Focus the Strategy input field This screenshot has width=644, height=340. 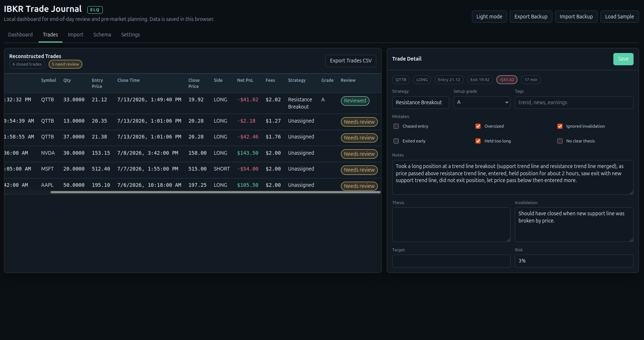click(x=420, y=102)
